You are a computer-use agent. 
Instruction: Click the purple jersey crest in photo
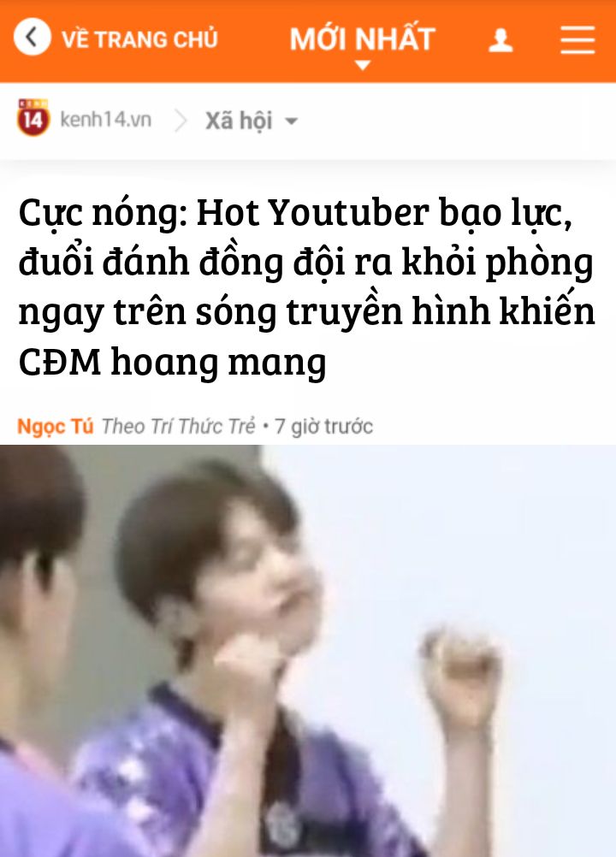[x=284, y=824]
